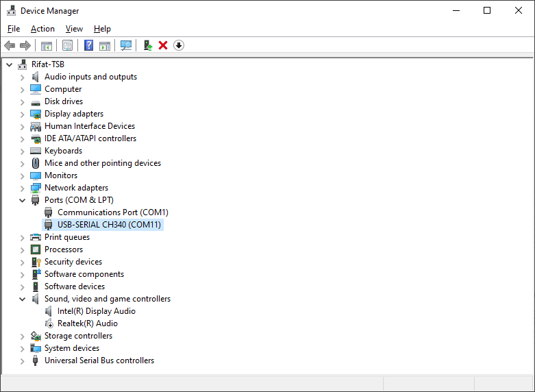The image size is (535, 392).
Task: Collapse Sound, video and game controllers
Action: [x=23, y=299]
